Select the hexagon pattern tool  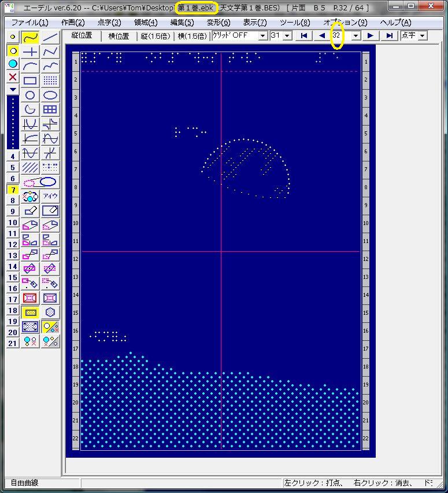[50, 312]
